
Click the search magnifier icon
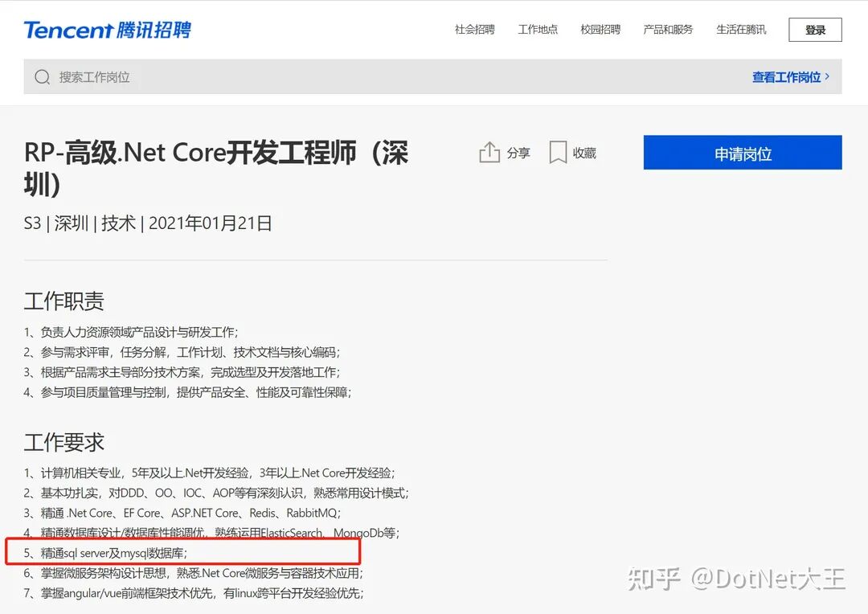[42, 77]
